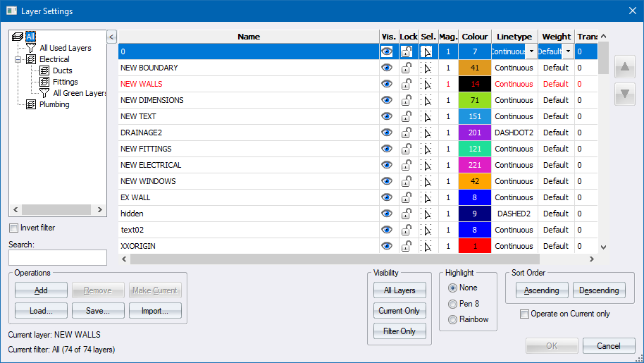Click the move layer up arrow button

coord(625,68)
